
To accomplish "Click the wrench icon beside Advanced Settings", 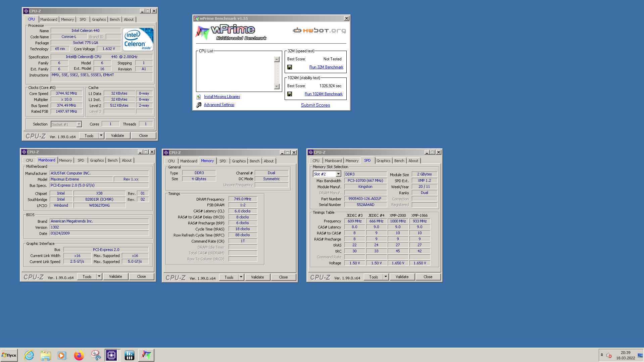I will tap(199, 105).
